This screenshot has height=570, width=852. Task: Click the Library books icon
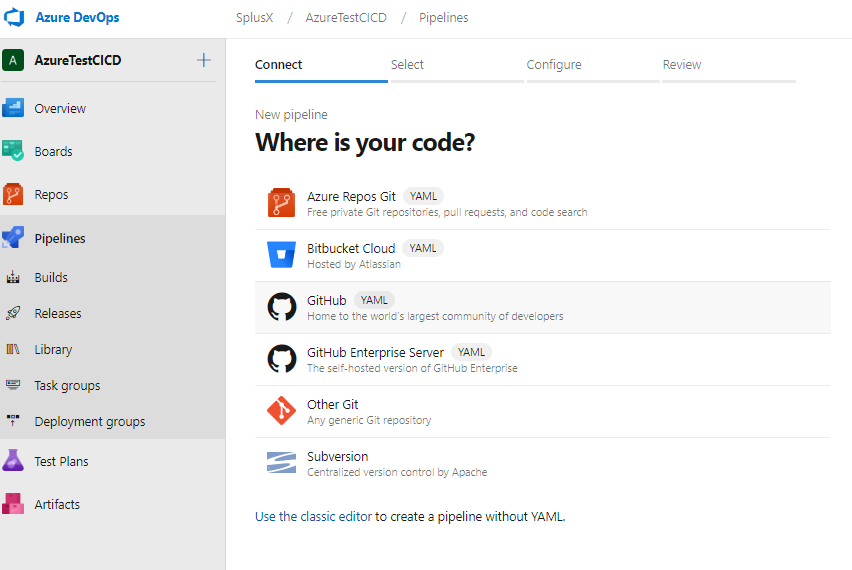pyautogui.click(x=13, y=349)
